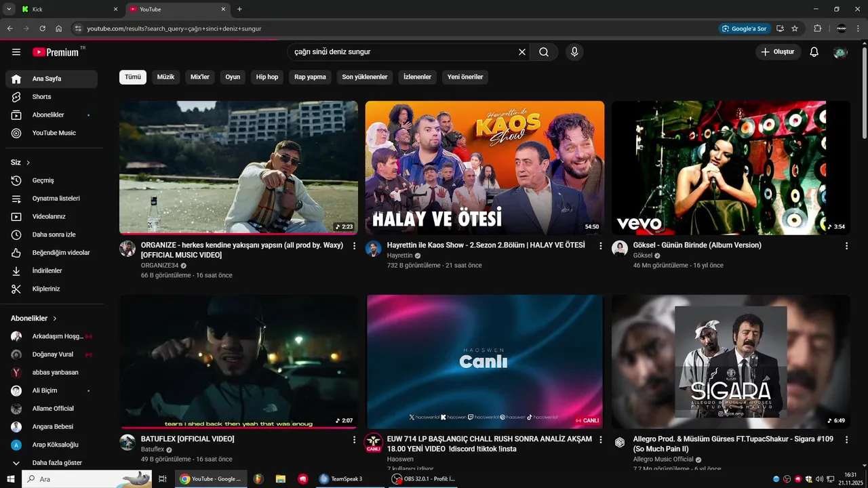Open options menu for ORGANIZE video

click(354, 246)
